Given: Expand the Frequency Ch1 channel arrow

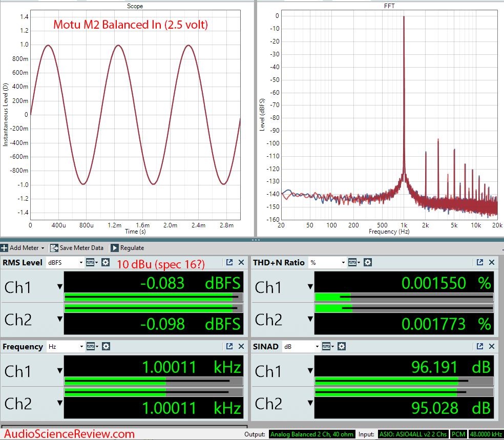Looking at the screenshot, I should [x=60, y=370].
